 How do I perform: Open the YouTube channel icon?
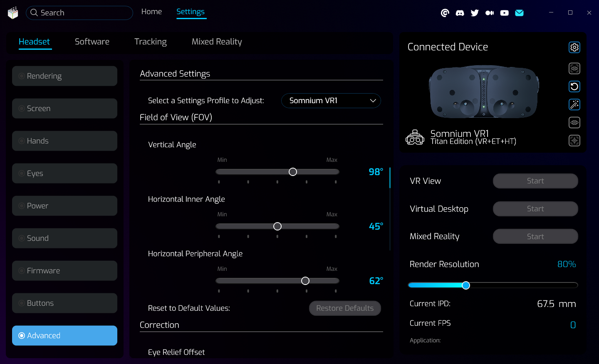pos(504,13)
